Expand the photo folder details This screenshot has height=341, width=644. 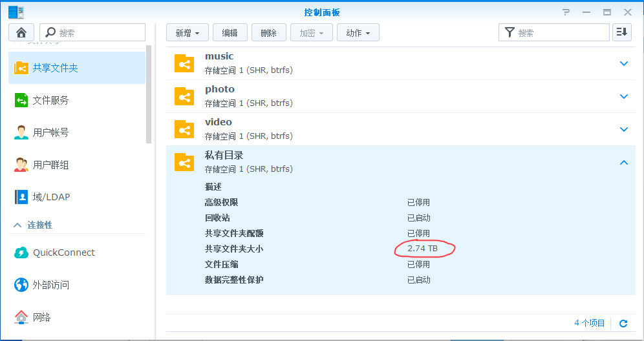coord(623,96)
